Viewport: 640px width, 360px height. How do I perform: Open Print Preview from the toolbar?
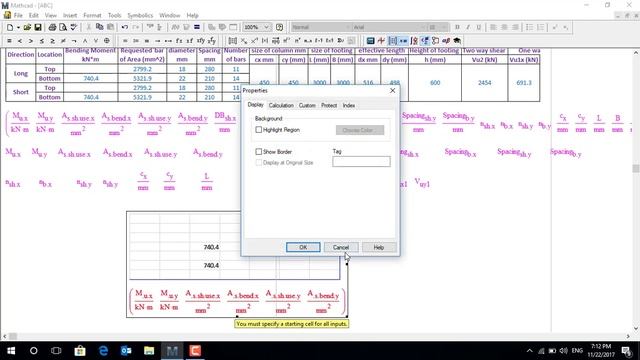coord(63,27)
